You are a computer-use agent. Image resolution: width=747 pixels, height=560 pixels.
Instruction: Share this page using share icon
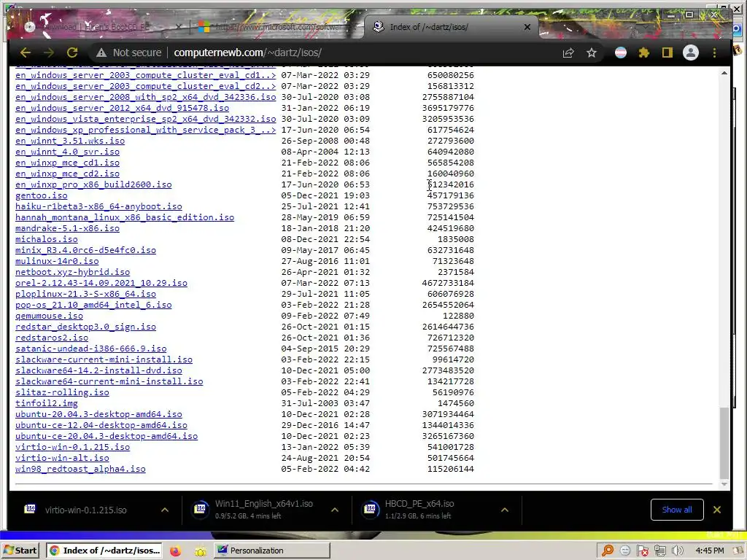click(568, 52)
